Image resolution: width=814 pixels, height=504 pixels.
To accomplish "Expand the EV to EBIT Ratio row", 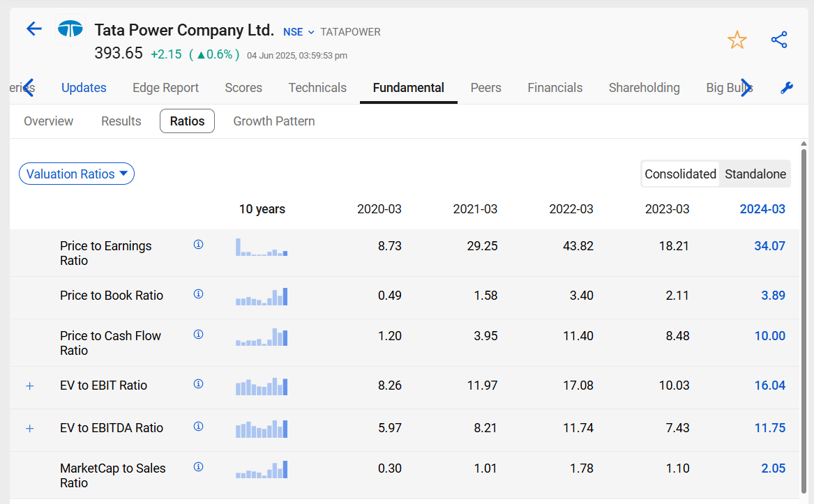I will tap(29, 385).
